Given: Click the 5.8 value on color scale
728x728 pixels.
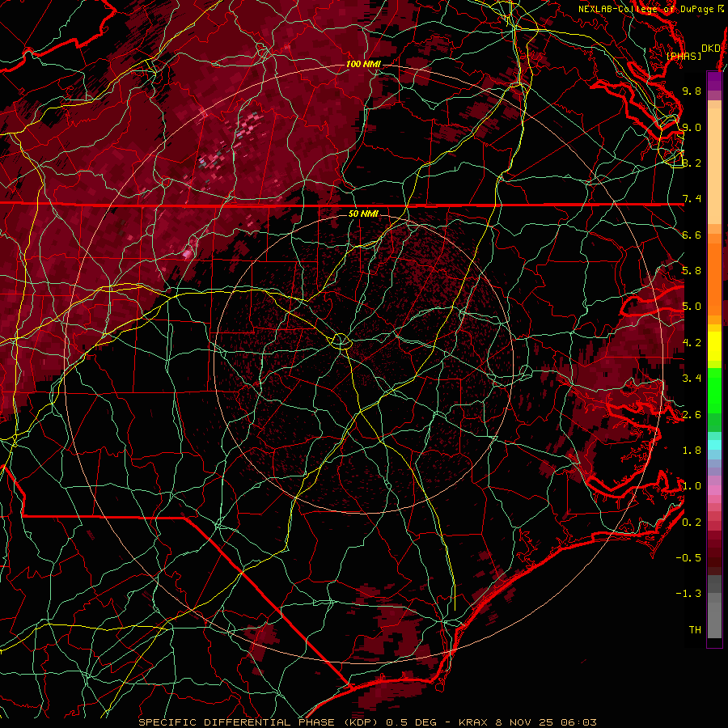Looking at the screenshot, I should [x=692, y=271].
